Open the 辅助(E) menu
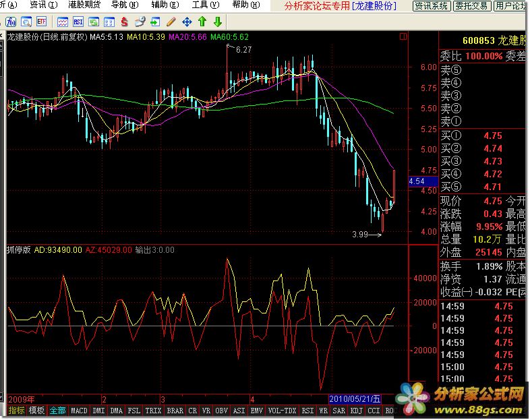This screenshot has height=420, width=530. tap(165, 5)
